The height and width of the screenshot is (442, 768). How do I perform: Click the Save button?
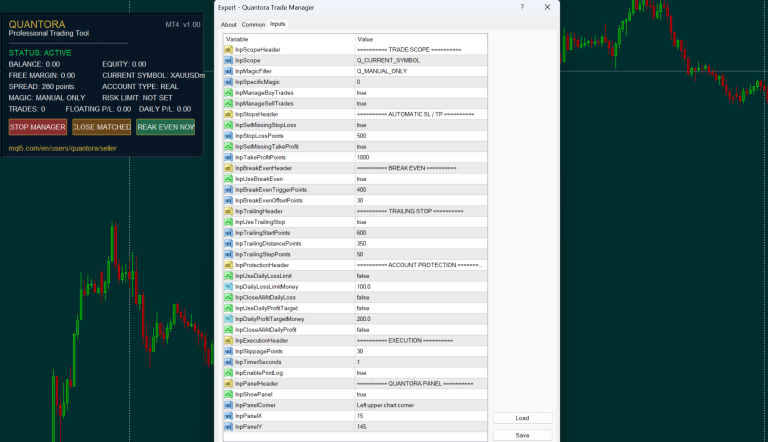point(522,435)
